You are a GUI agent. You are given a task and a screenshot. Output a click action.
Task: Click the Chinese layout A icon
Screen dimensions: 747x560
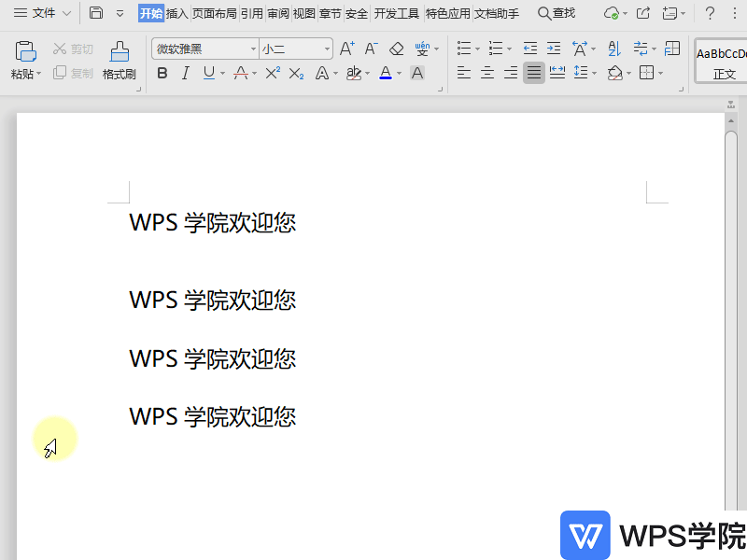[x=580, y=49]
